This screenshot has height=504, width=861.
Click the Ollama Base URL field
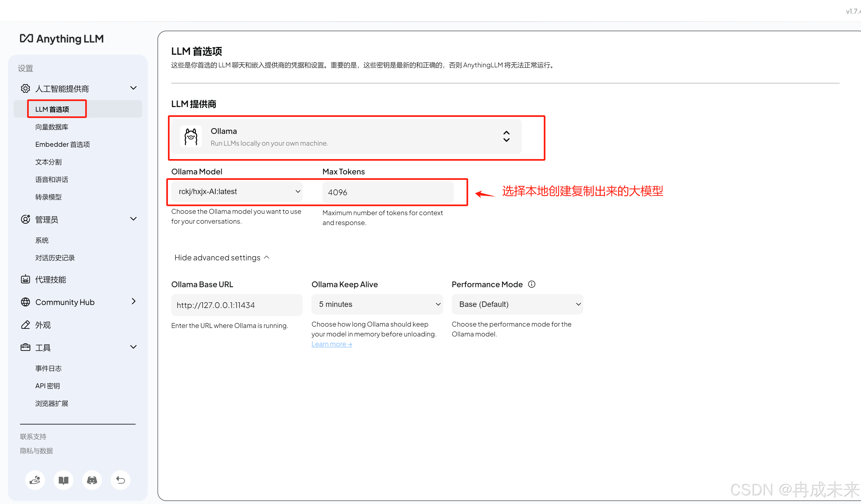click(236, 305)
